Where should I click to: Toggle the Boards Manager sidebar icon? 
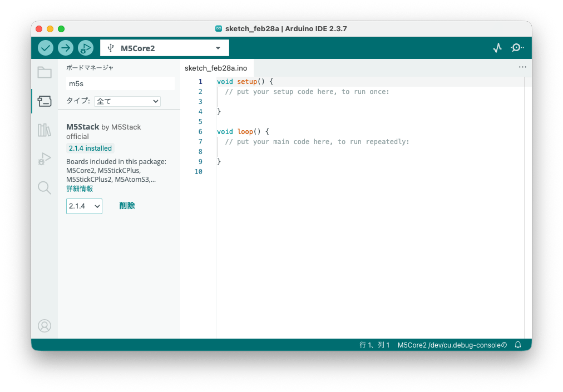[x=45, y=101]
